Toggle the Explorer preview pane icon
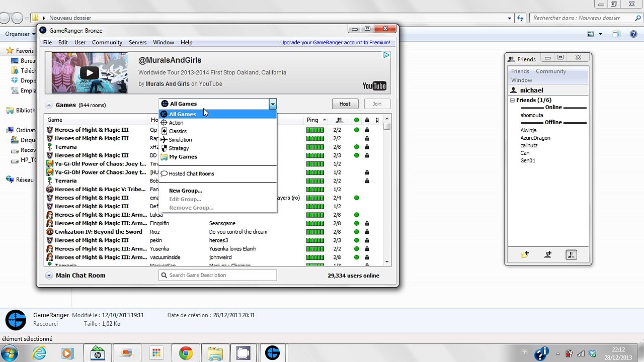 pos(616,34)
